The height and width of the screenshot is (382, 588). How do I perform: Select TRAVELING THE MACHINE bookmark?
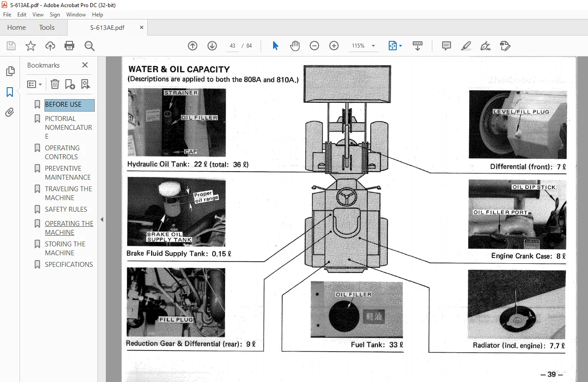[68, 193]
